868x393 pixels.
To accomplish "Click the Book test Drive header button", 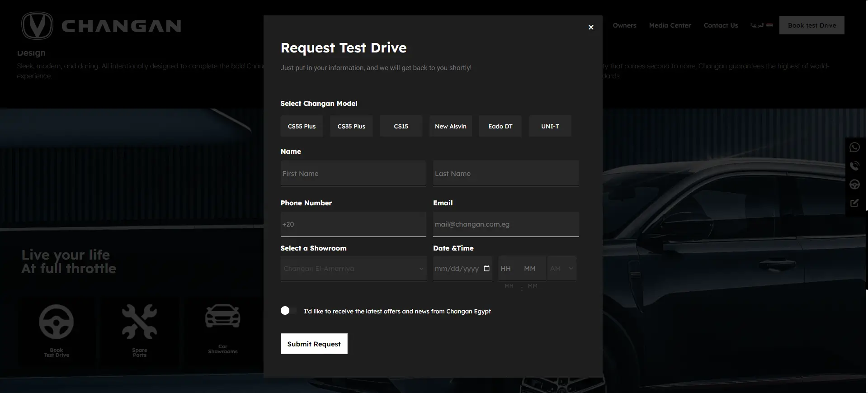I will (x=812, y=25).
